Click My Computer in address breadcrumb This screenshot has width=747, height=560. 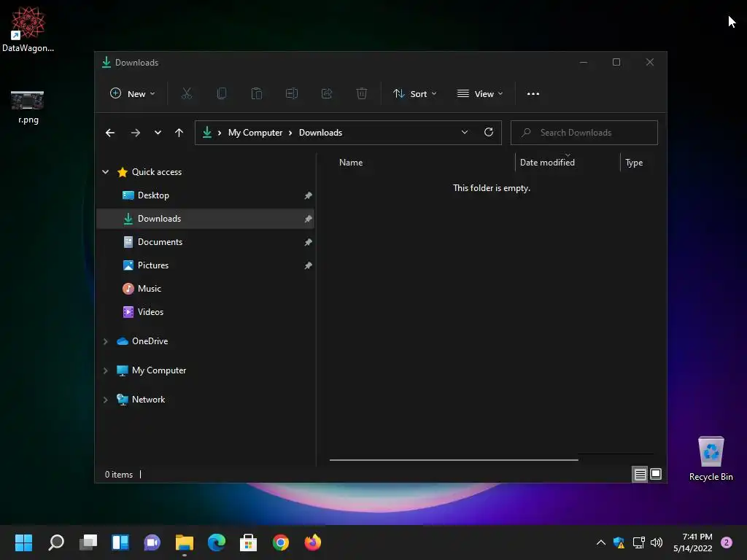[255, 133]
